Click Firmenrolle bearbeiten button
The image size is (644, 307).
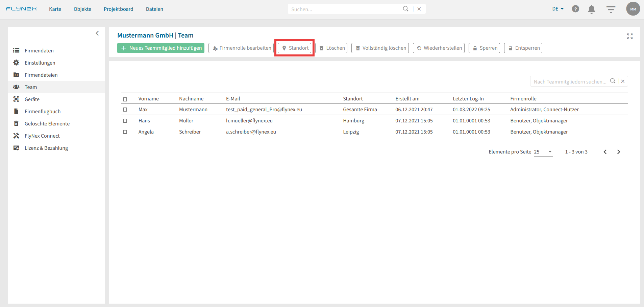click(241, 48)
